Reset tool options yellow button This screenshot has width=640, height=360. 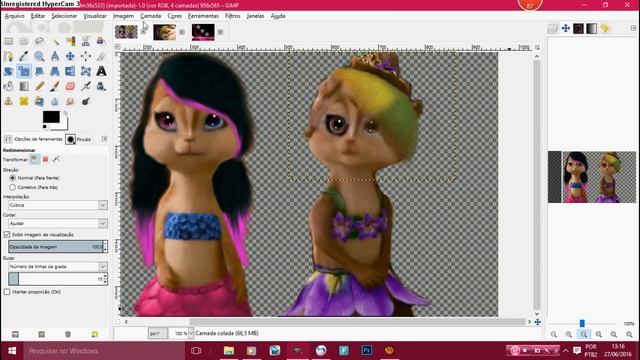(95, 334)
